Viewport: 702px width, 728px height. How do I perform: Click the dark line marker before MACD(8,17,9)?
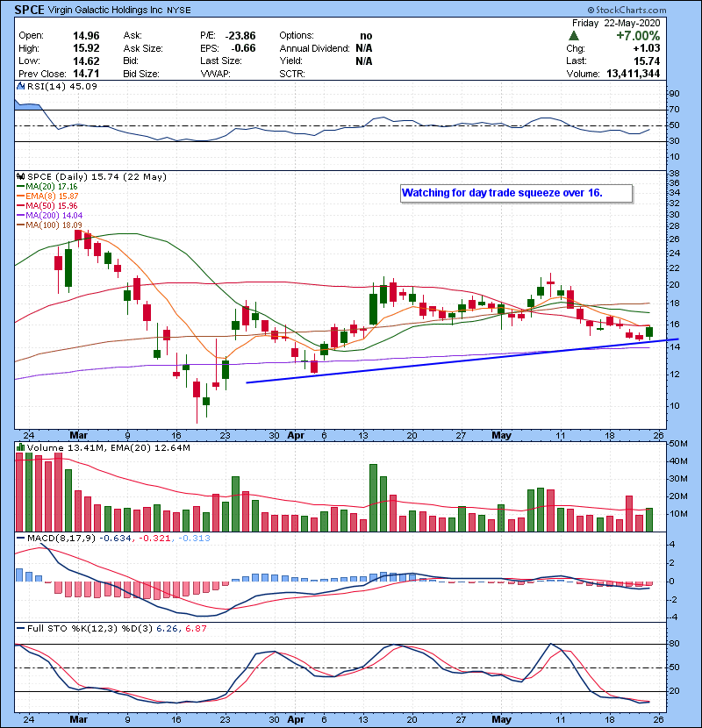coord(21,539)
